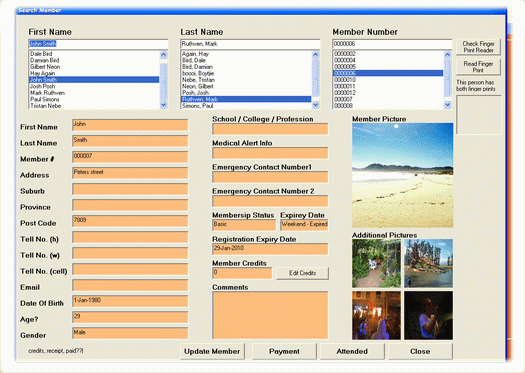Click the Date Of Birth field
Viewport: 525px width, 373px height.
click(130, 301)
